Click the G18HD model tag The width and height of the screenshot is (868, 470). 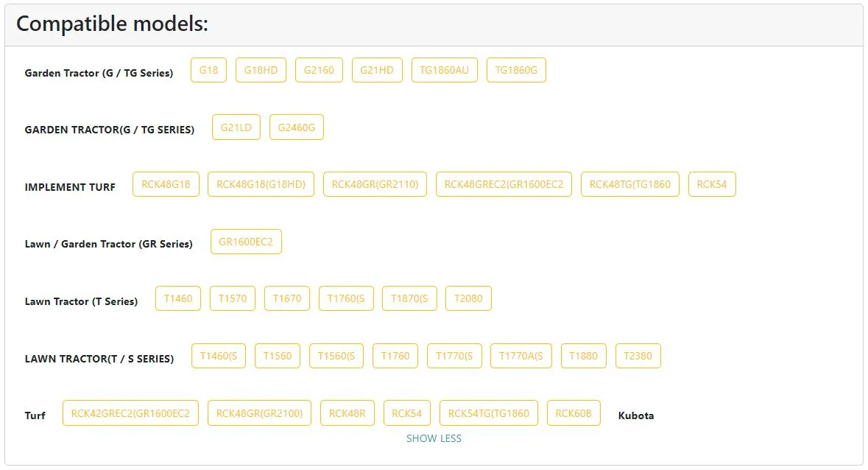coord(261,70)
